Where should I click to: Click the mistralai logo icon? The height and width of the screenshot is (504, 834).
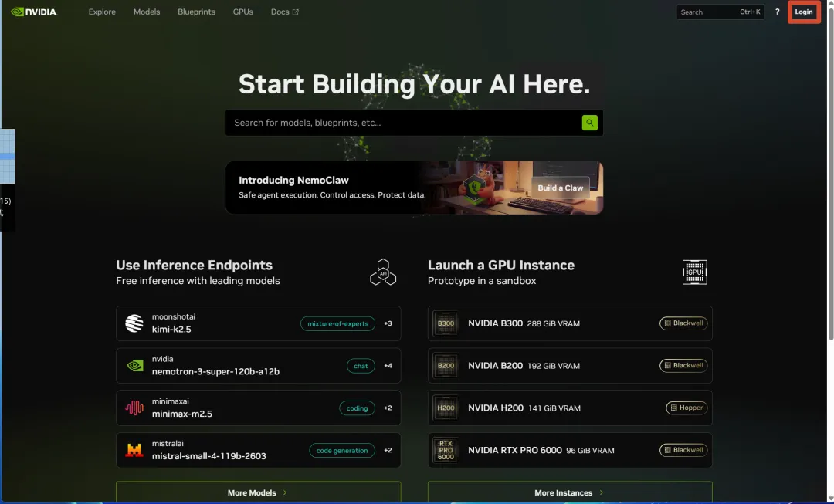[134, 450]
